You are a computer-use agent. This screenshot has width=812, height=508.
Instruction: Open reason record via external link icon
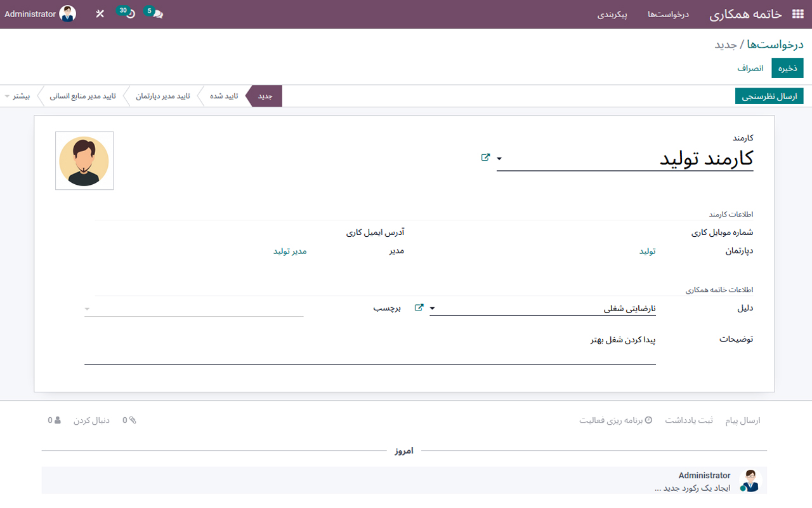click(x=419, y=307)
